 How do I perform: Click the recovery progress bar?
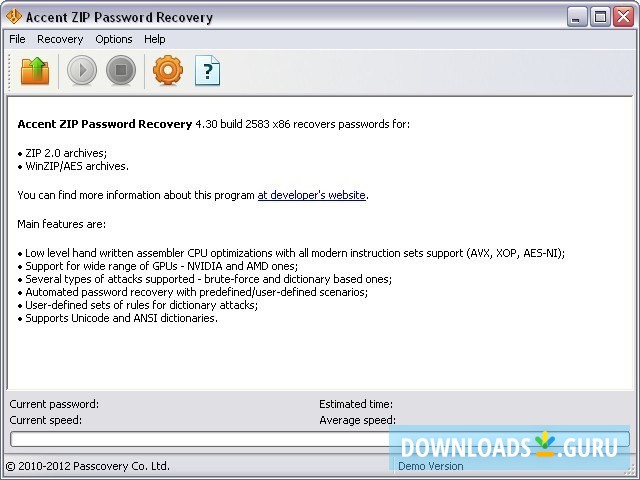pos(320,440)
